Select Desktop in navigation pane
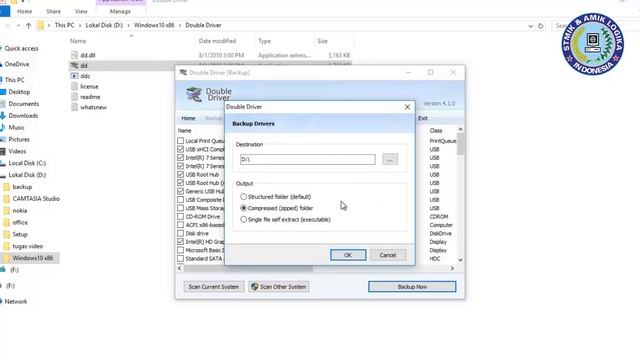The width and height of the screenshot is (640, 360). (x=19, y=92)
